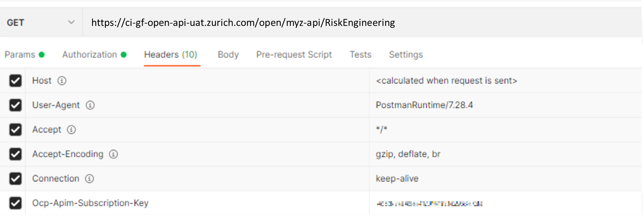This screenshot has height=217, width=644.
Task: Uncheck the Accept-Encoding header checkbox
Action: pos(15,154)
